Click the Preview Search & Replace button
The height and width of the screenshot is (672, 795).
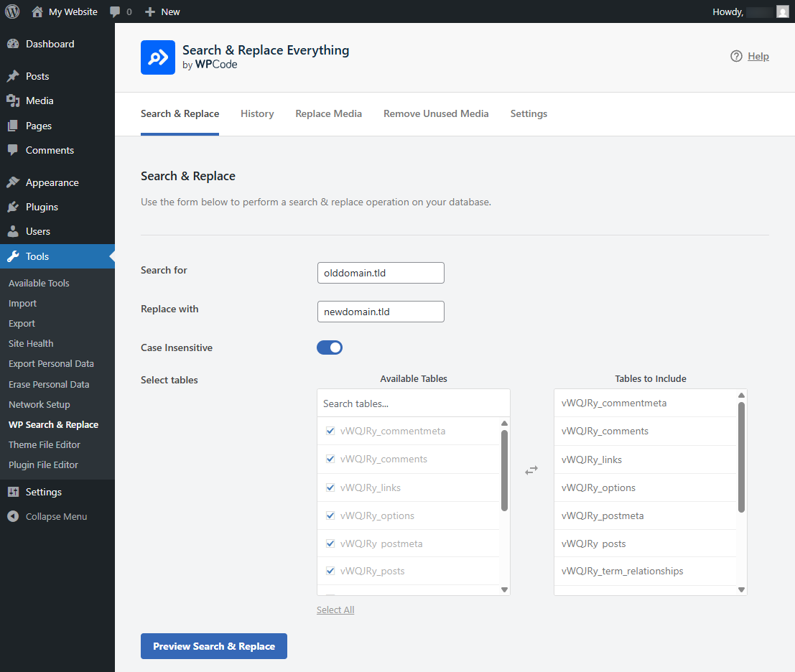coord(214,646)
